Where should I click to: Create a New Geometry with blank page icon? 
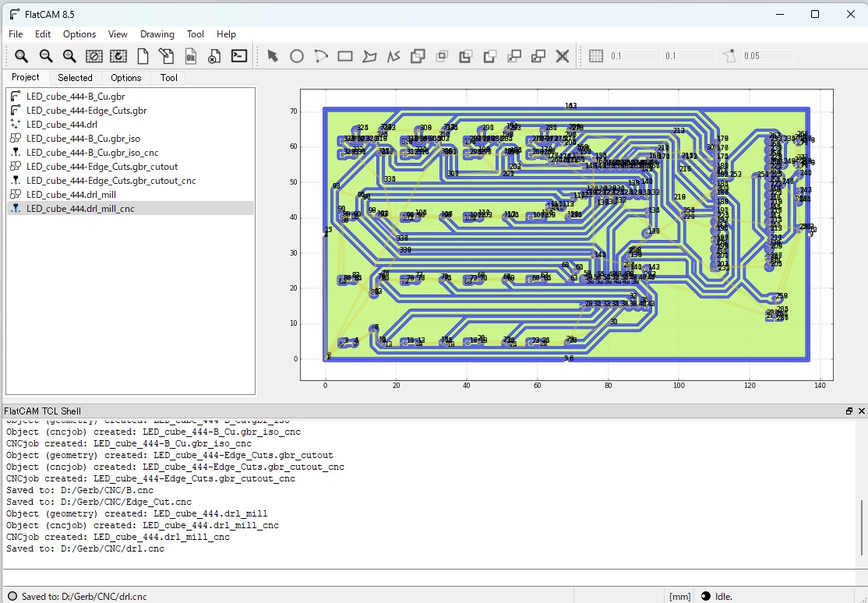coord(143,56)
